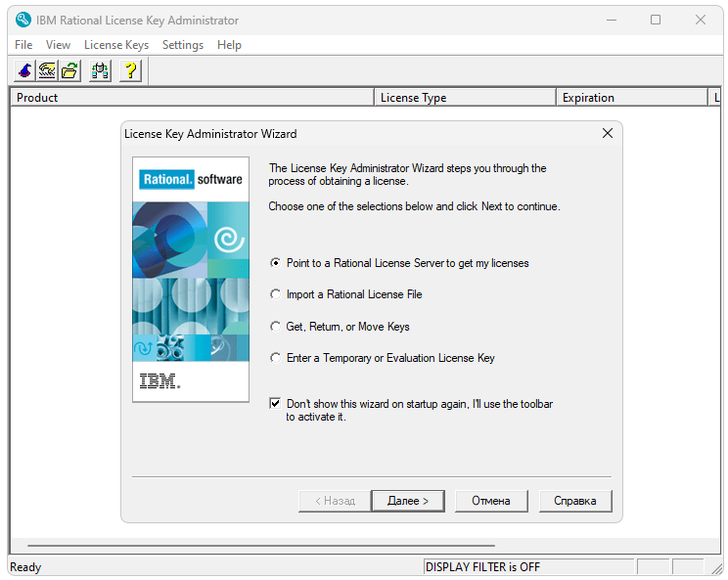Open the license server client/server toolbar icon
Image resolution: width=728 pixels, height=580 pixels.
(x=100, y=71)
